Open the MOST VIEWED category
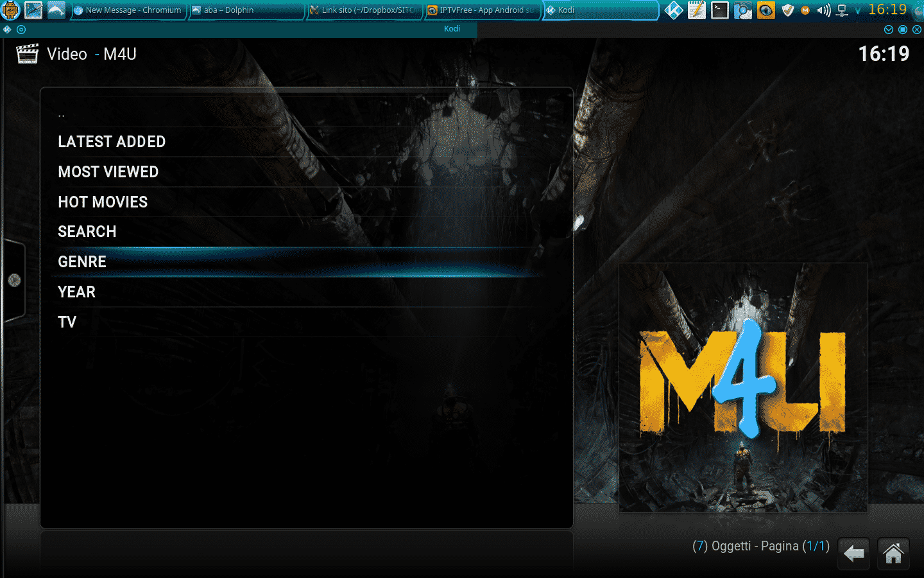 click(x=305, y=172)
